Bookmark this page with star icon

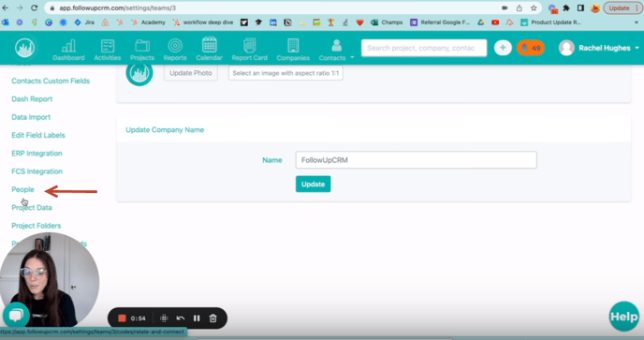534,7
